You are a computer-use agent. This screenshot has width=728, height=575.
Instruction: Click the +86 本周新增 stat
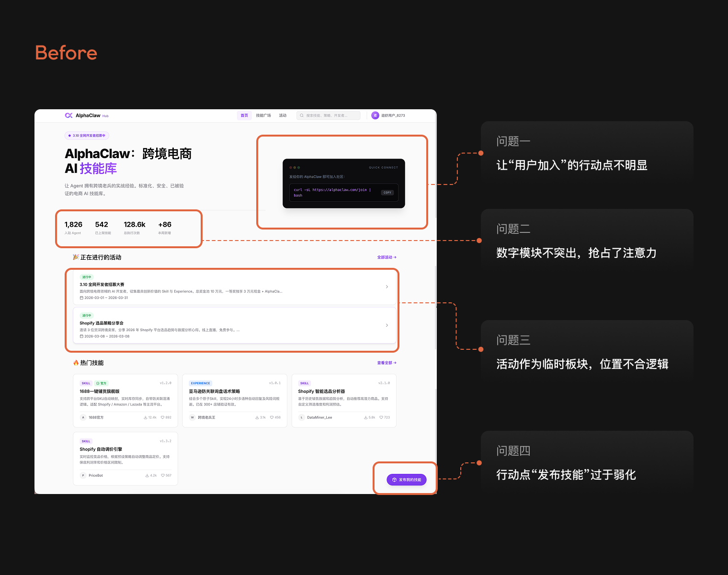click(165, 228)
